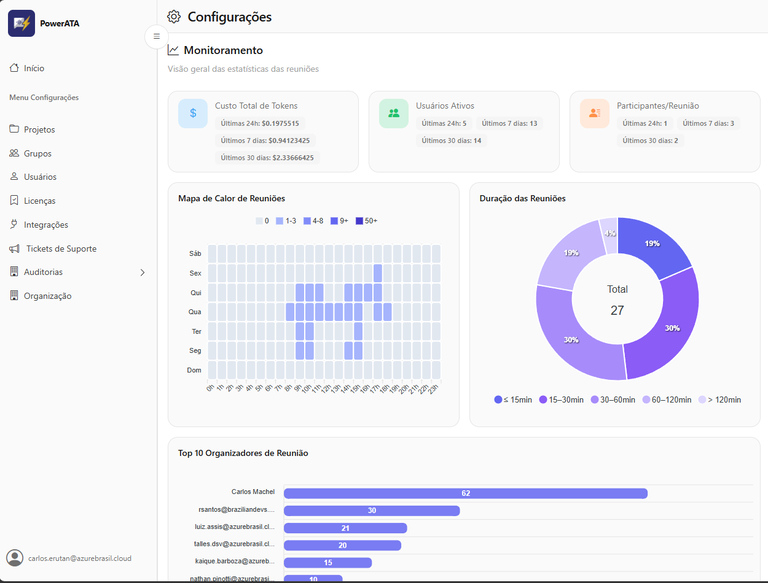Screen dimensions: 768x583
Task: Toggle the 0 heatmap legend item
Action: click(263, 221)
